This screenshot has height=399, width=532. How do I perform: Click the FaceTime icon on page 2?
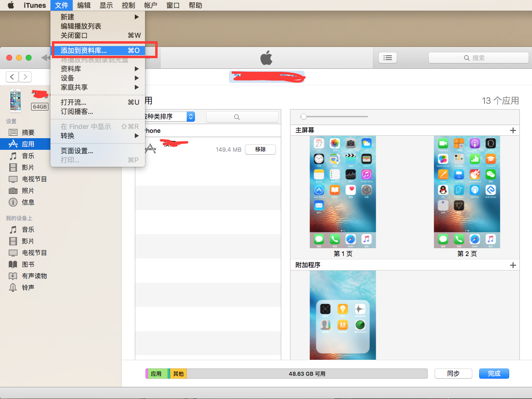tap(443, 143)
